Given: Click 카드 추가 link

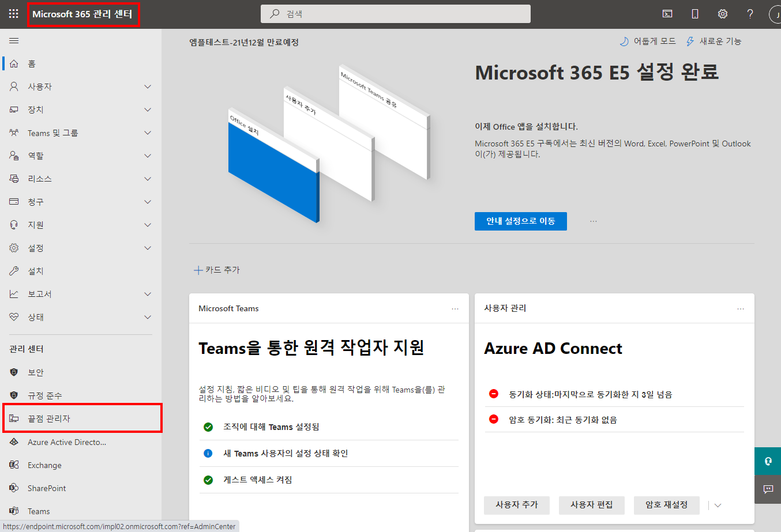Looking at the screenshot, I should tap(217, 270).
